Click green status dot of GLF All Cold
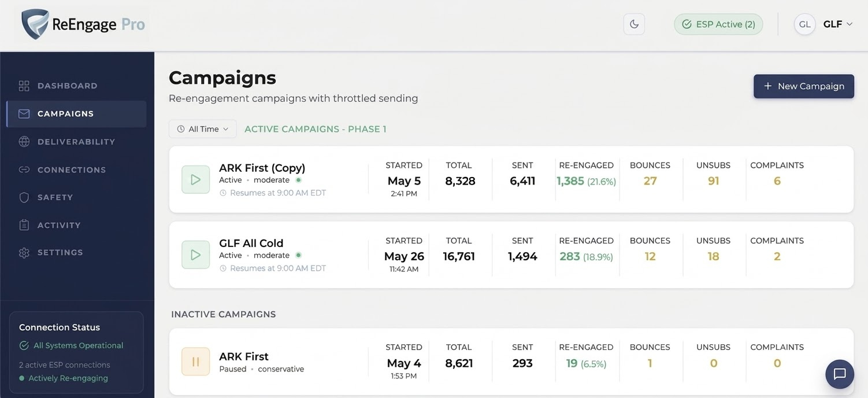Viewport: 868px width, 398px height. (x=298, y=255)
